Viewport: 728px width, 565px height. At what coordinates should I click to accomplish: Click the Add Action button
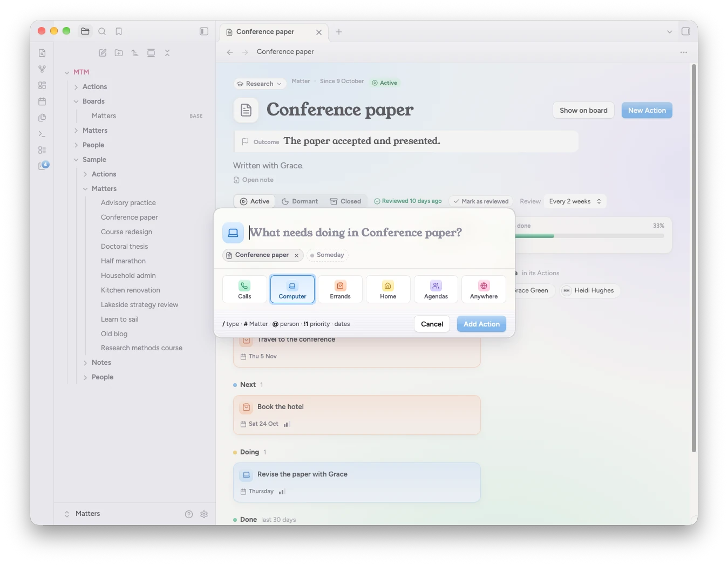click(x=481, y=324)
